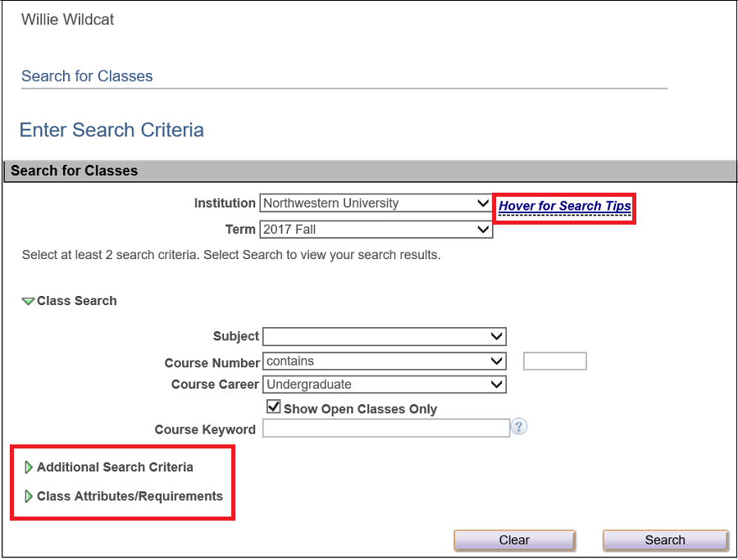Viewport: 738px width, 560px height.
Task: Click the Search for Classes page heading
Action: tap(87, 76)
